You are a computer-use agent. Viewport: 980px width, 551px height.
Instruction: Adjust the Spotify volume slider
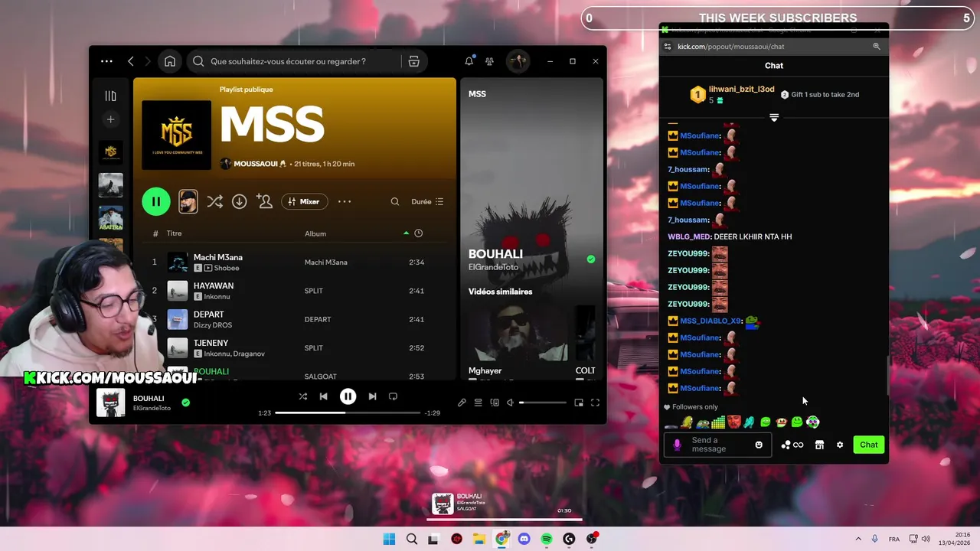click(543, 403)
